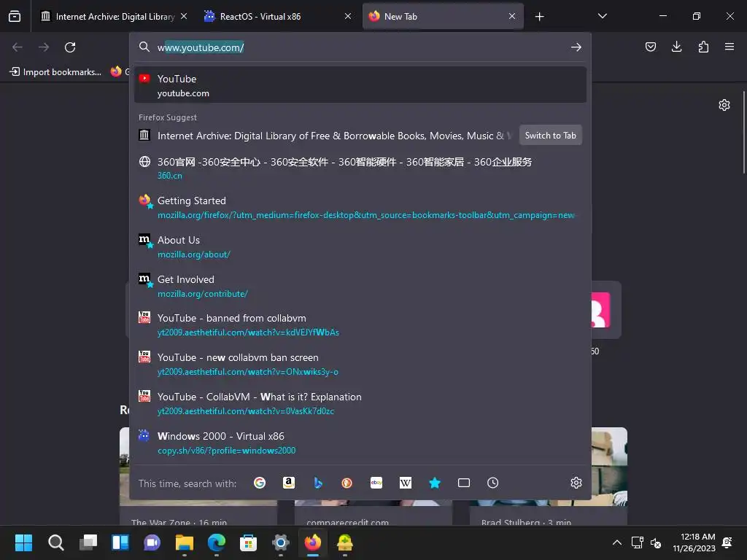Reload the current page
The image size is (747, 560).
pyautogui.click(x=70, y=47)
